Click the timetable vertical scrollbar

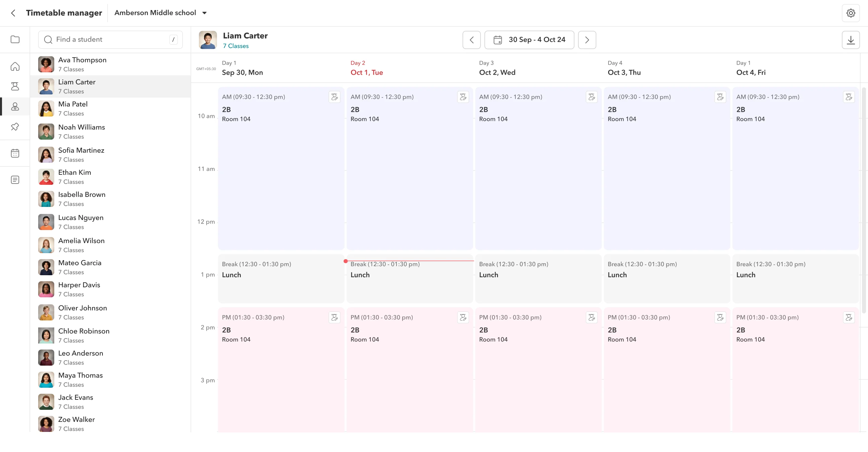[x=864, y=201]
